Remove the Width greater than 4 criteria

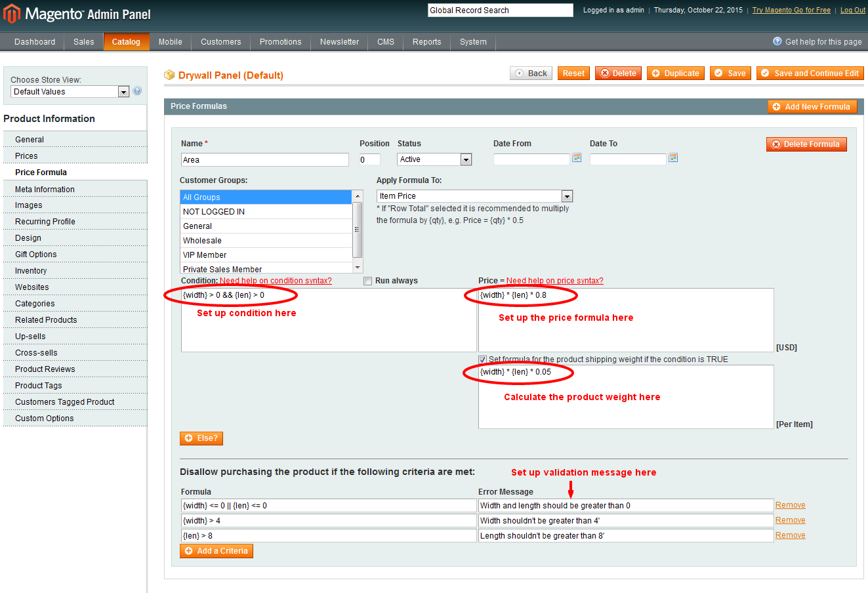790,520
